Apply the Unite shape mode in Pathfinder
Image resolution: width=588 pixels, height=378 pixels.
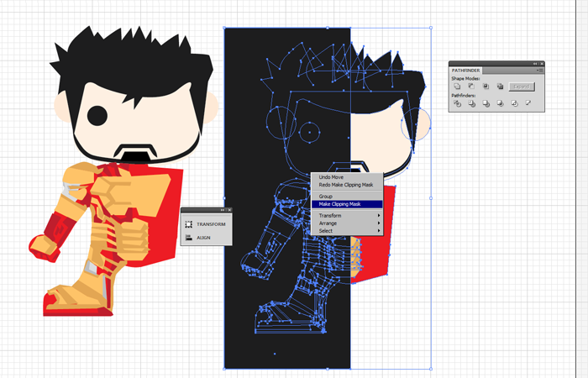tap(457, 87)
